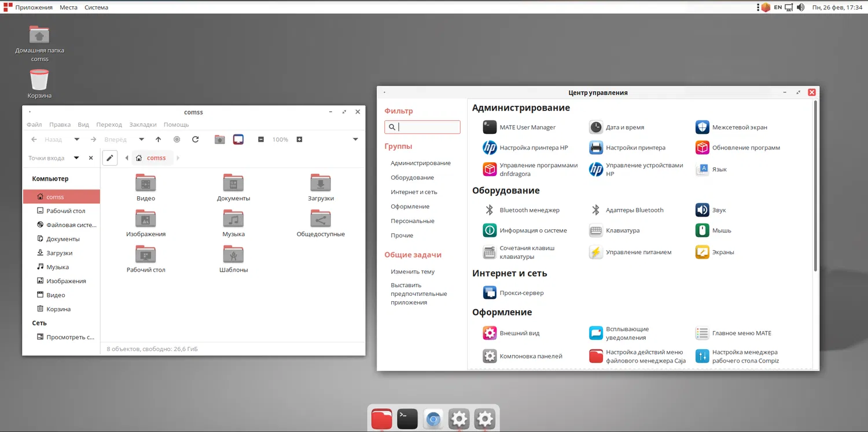Open the Закладки menu
Image resolution: width=868 pixels, height=432 pixels.
pyautogui.click(x=143, y=125)
